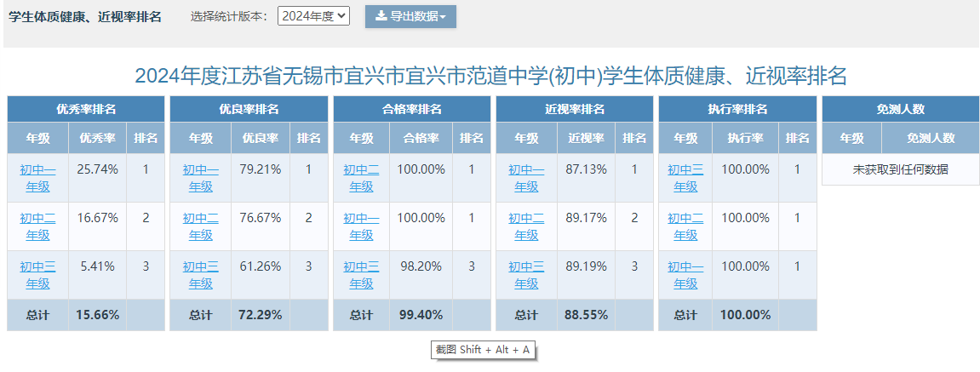Open 初中三年级 link in 优良率排名 table
The image size is (980, 372).
201,274
